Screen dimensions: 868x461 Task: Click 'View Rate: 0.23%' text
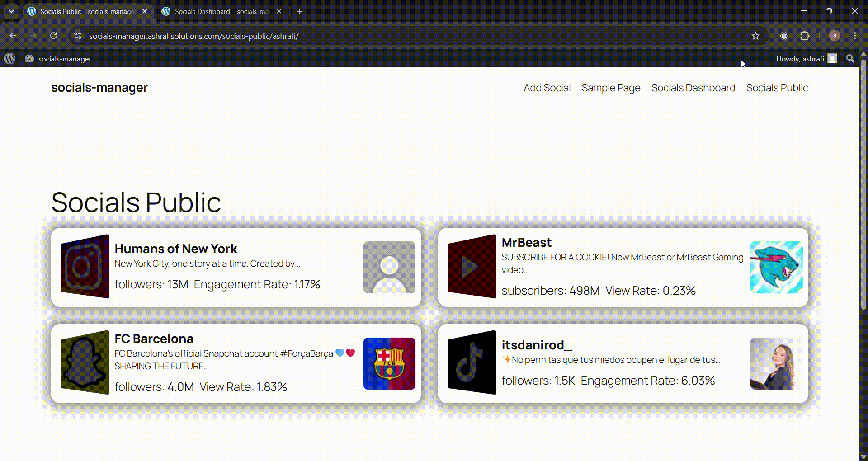click(651, 291)
